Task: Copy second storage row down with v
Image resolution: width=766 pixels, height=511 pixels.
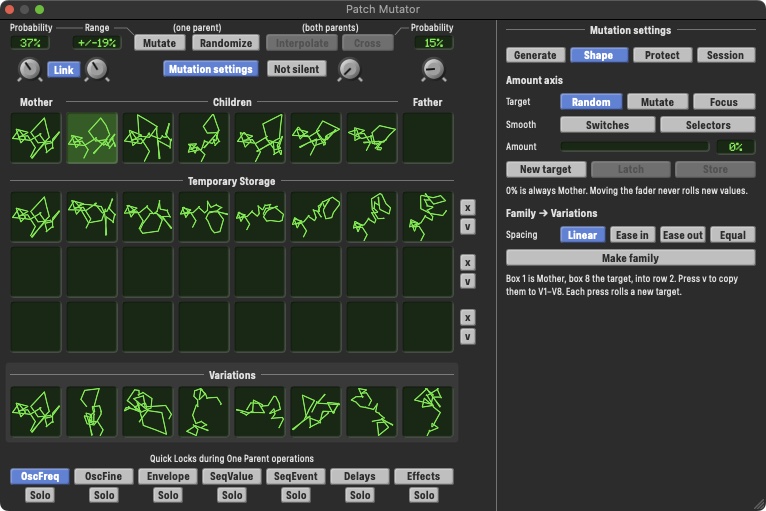Action: [x=468, y=281]
